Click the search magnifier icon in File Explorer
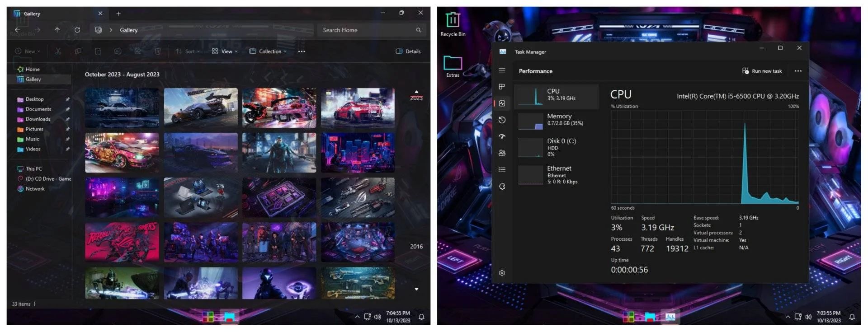Viewport: 868px width, 332px height. coord(419,30)
